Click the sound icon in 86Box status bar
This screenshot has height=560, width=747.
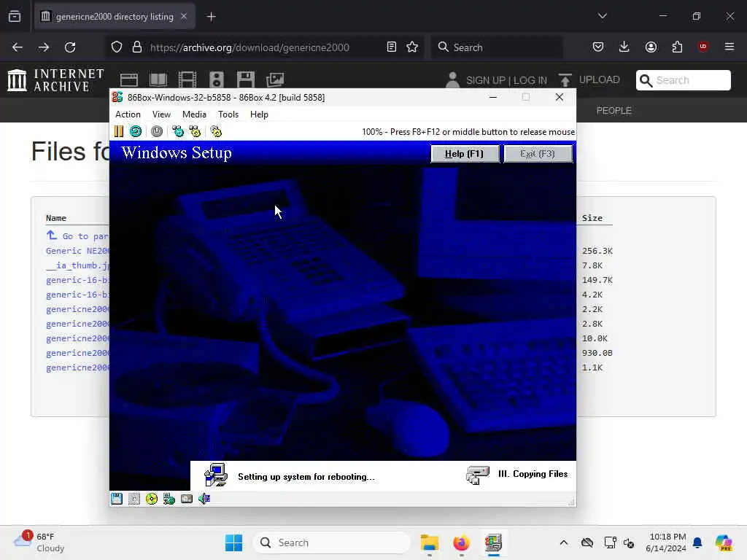(204, 499)
